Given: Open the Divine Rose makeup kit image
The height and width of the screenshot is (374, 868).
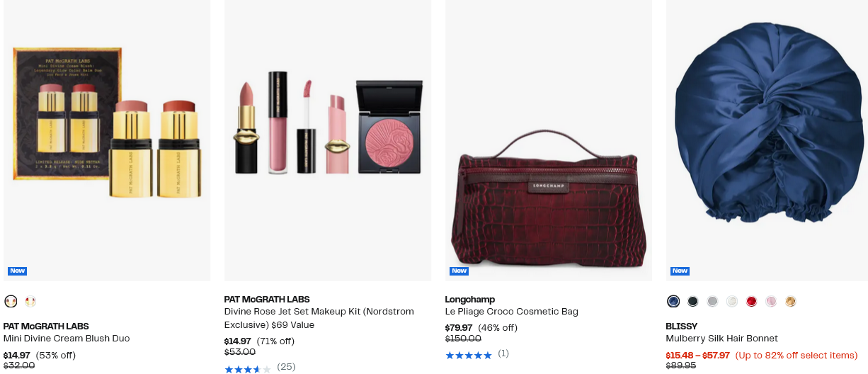Looking at the screenshot, I should pyautogui.click(x=328, y=140).
